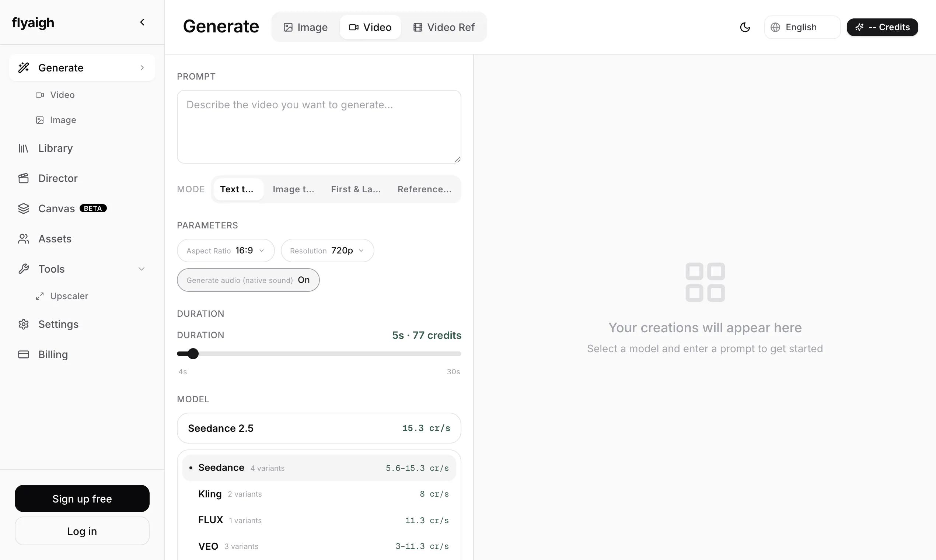This screenshot has width=936, height=560.
Task: Open the Assets page
Action: pyautogui.click(x=55, y=238)
